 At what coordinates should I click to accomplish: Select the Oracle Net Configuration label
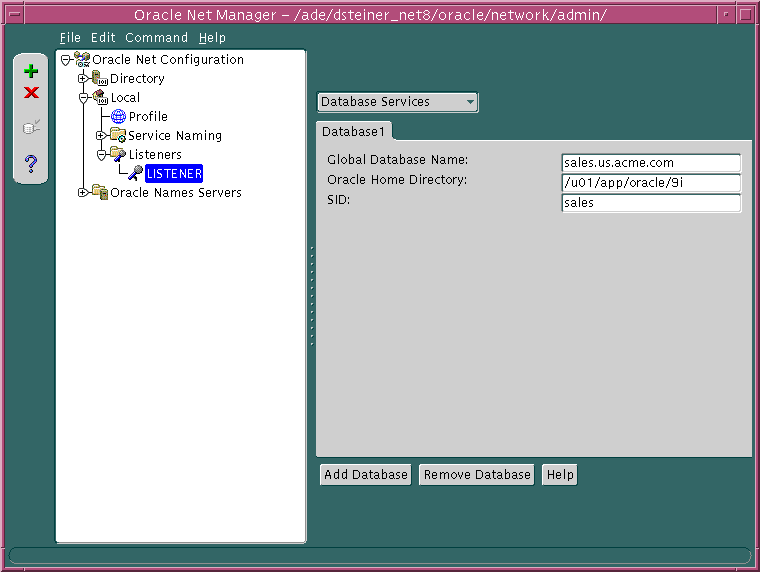pyautogui.click(x=168, y=60)
